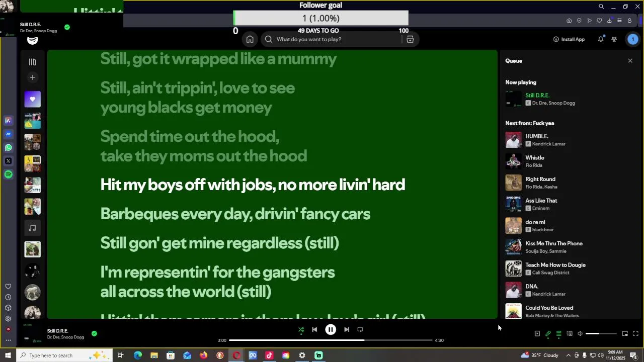Open the weather widget 35°F Cloudy

539,355
